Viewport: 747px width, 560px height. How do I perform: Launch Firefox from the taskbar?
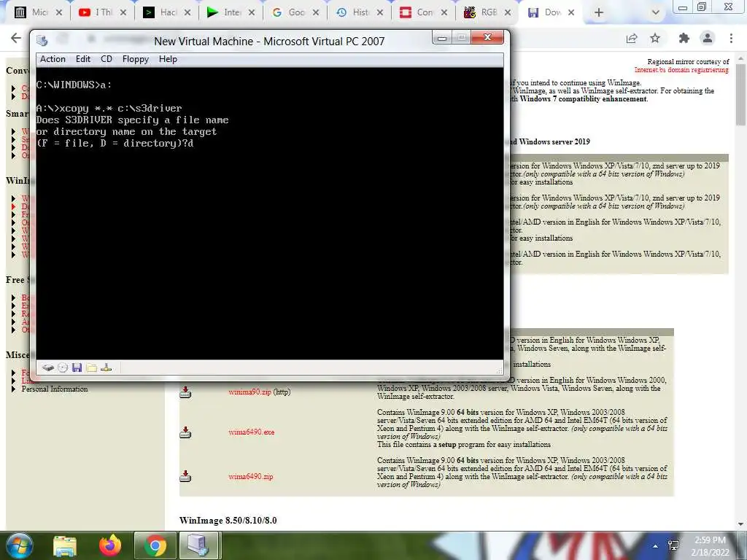[x=110, y=545]
